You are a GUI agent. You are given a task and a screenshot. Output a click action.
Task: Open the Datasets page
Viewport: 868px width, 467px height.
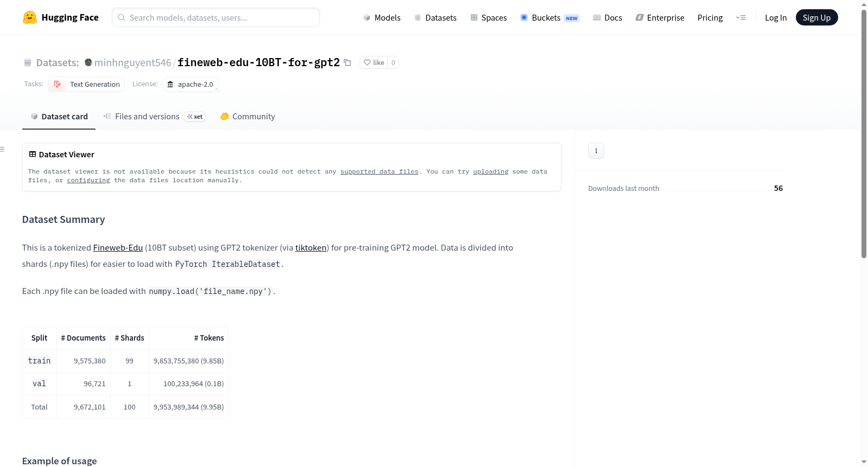click(435, 17)
